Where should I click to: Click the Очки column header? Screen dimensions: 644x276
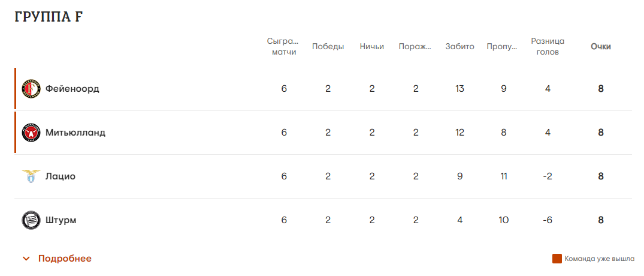point(600,47)
